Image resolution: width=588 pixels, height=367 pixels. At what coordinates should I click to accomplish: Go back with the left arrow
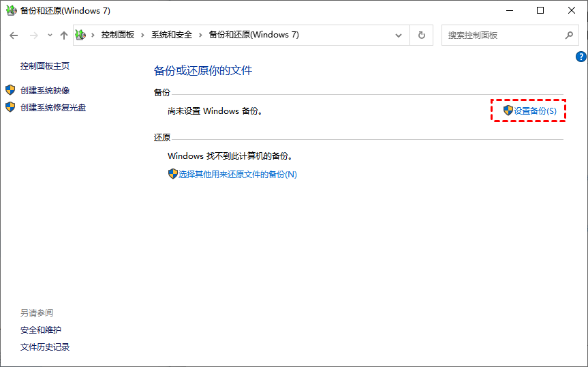coord(14,35)
